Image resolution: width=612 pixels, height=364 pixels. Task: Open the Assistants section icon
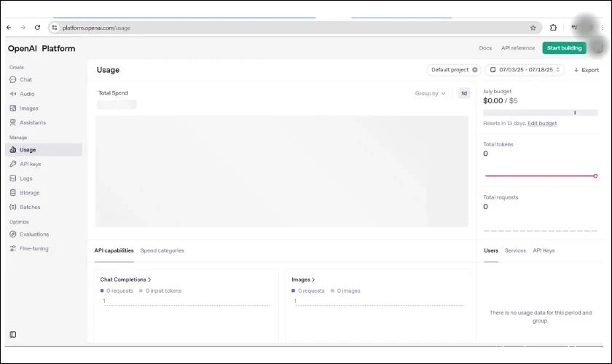[13, 122]
